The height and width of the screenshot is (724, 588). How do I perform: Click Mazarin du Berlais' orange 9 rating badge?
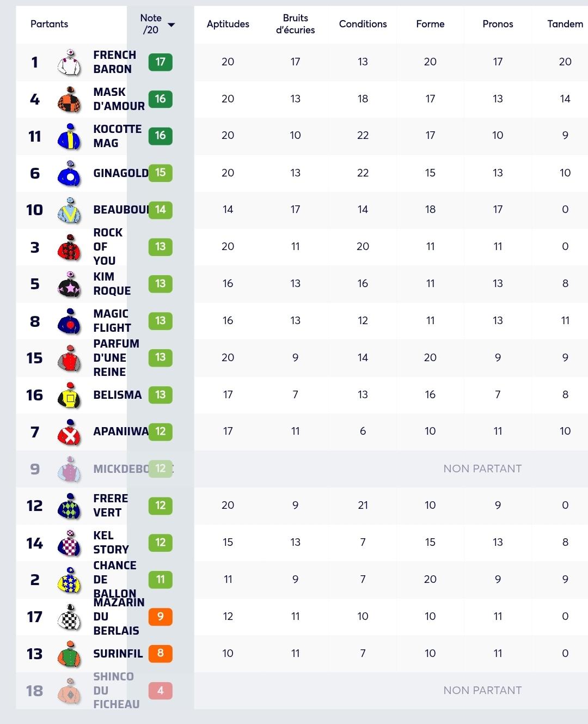161,617
